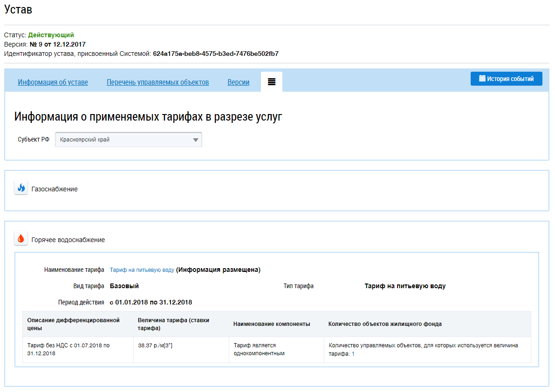Click the Действующий status label
The width and height of the screenshot is (555, 392).
[x=51, y=35]
